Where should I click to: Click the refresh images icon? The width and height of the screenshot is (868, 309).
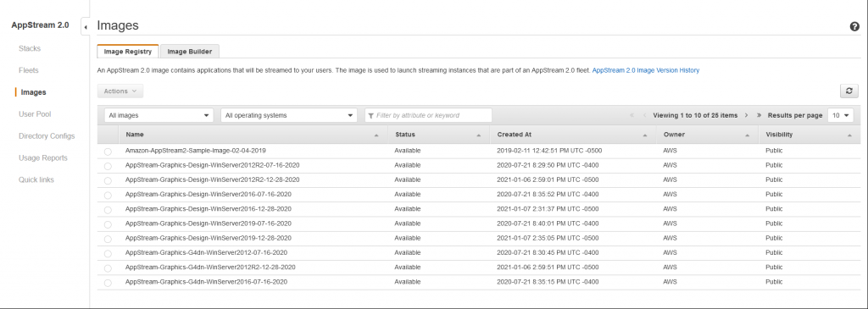[849, 91]
